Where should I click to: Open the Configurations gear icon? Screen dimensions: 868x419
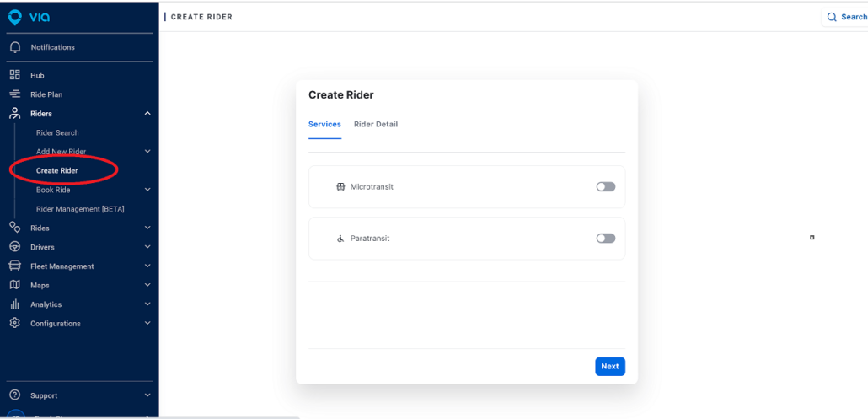coord(15,323)
